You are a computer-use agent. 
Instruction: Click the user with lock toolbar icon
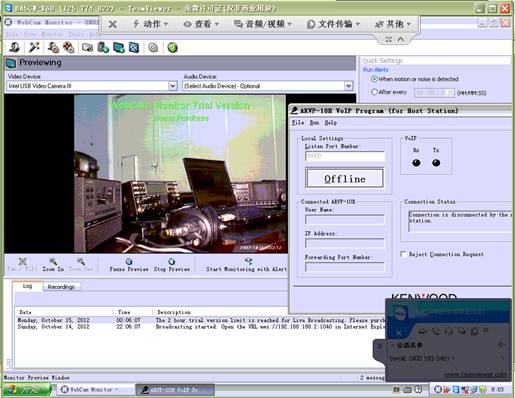tap(53, 47)
